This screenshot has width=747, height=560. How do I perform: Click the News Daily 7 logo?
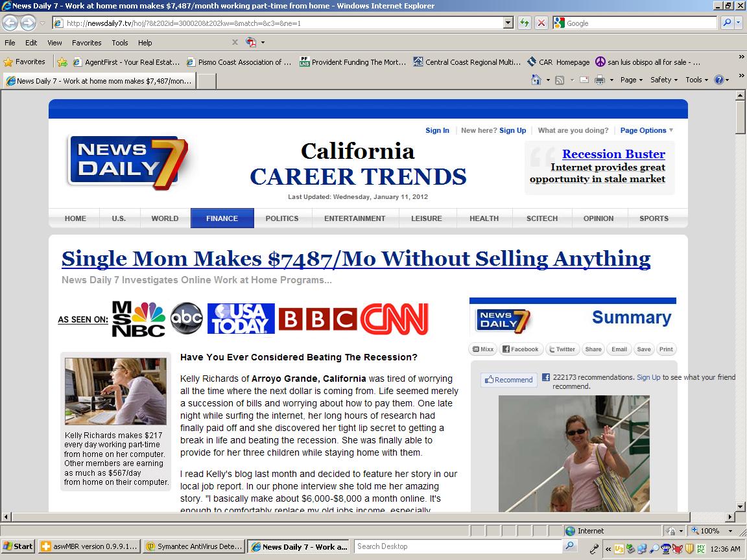click(128, 163)
